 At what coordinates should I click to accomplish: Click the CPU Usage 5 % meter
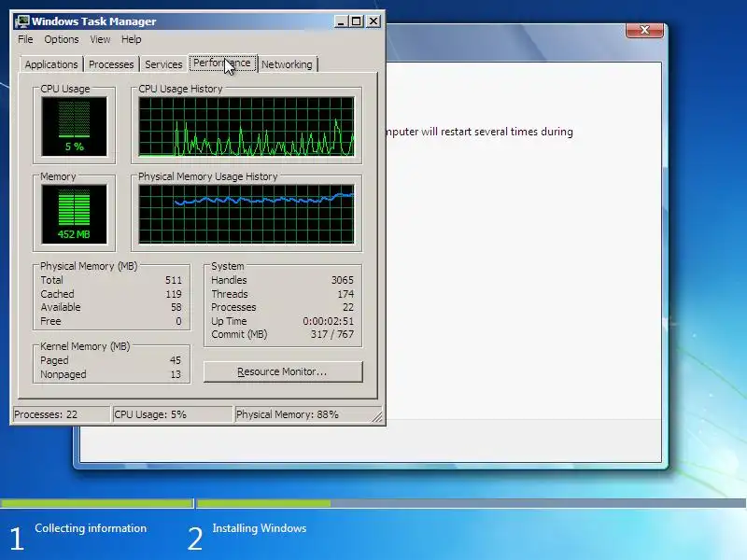[x=75, y=127]
